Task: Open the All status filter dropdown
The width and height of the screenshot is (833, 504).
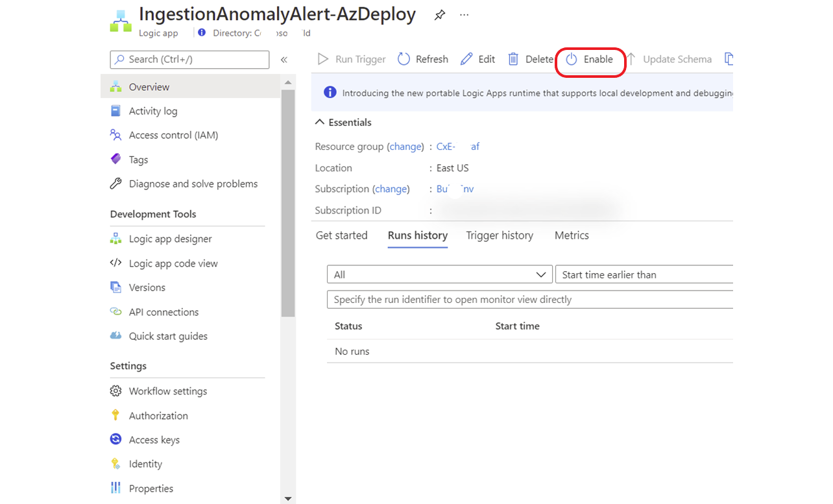Action: point(439,274)
